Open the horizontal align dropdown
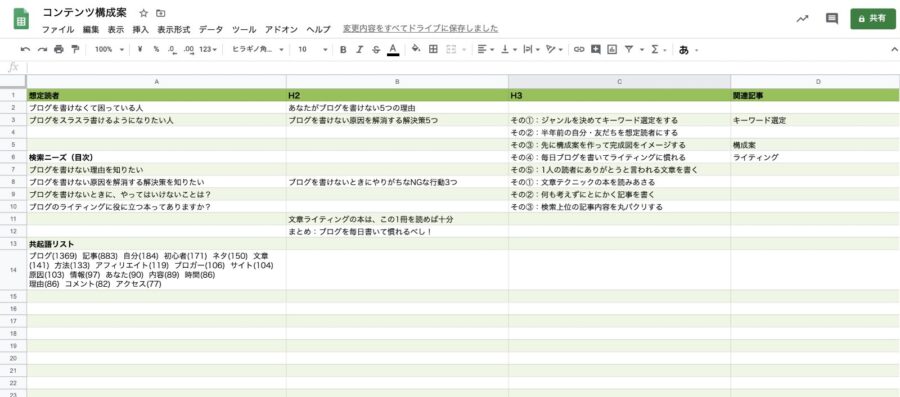This screenshot has width=900, height=397. (485, 50)
